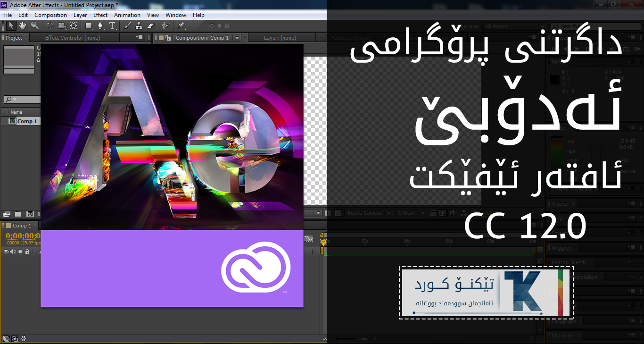Select the Pan Behind anchor point tool
The image size is (644, 344).
(x=74, y=25)
